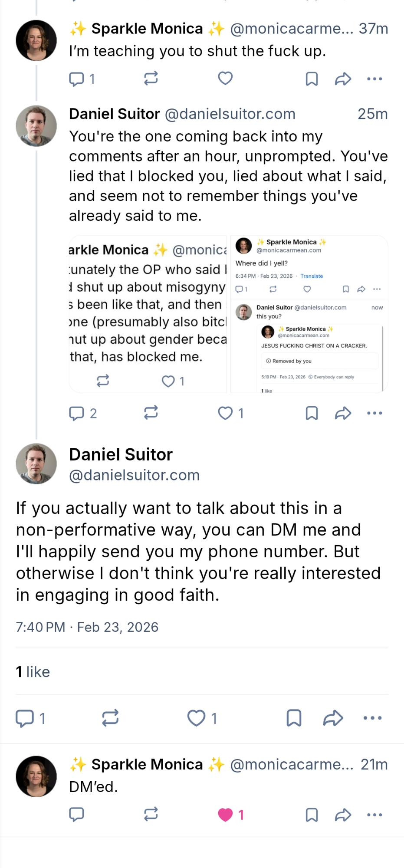Open @danielsuitor.com handle on main post
Viewport: 404px width, 868px height.
pos(134,475)
